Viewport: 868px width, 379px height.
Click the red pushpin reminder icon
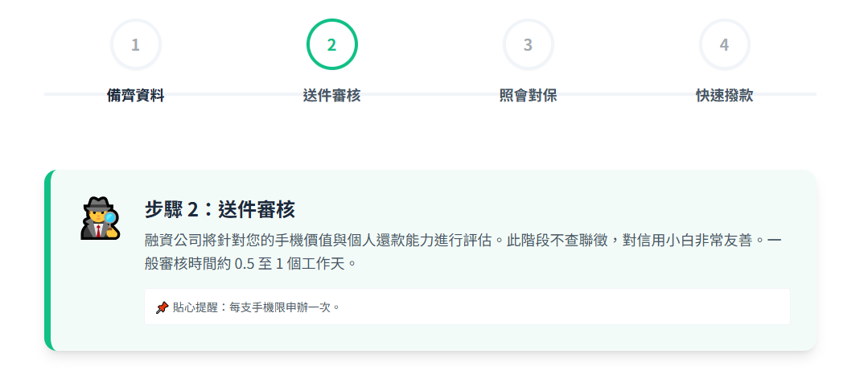tap(162, 307)
